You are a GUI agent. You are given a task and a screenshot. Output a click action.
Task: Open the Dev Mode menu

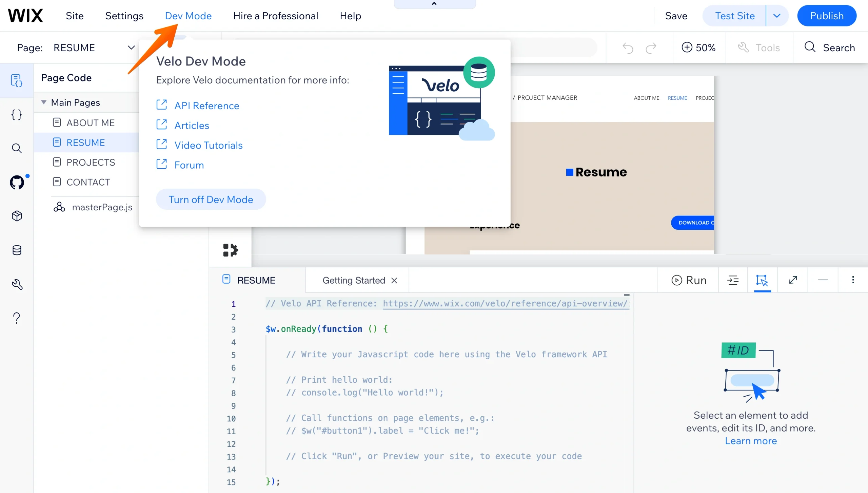[188, 16]
